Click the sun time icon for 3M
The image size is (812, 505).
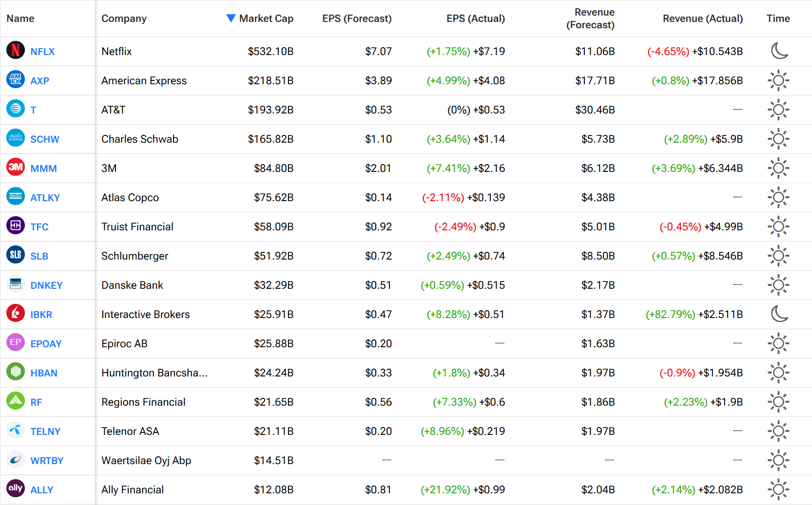pyautogui.click(x=778, y=168)
